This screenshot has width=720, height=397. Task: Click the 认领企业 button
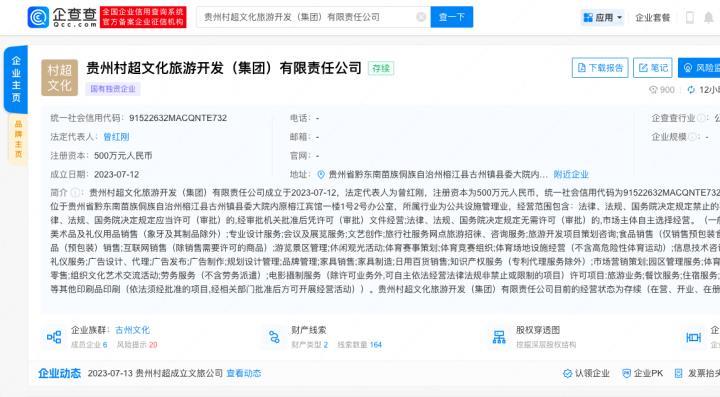586,374
